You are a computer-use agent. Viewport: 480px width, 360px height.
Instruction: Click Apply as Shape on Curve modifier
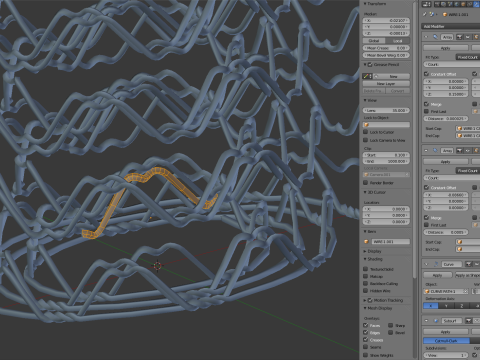click(x=468, y=275)
